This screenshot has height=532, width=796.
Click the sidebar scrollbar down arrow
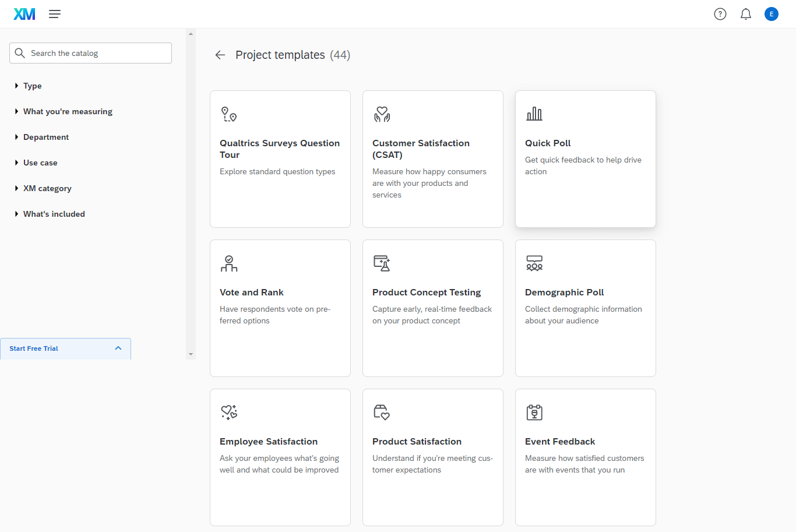tap(191, 354)
